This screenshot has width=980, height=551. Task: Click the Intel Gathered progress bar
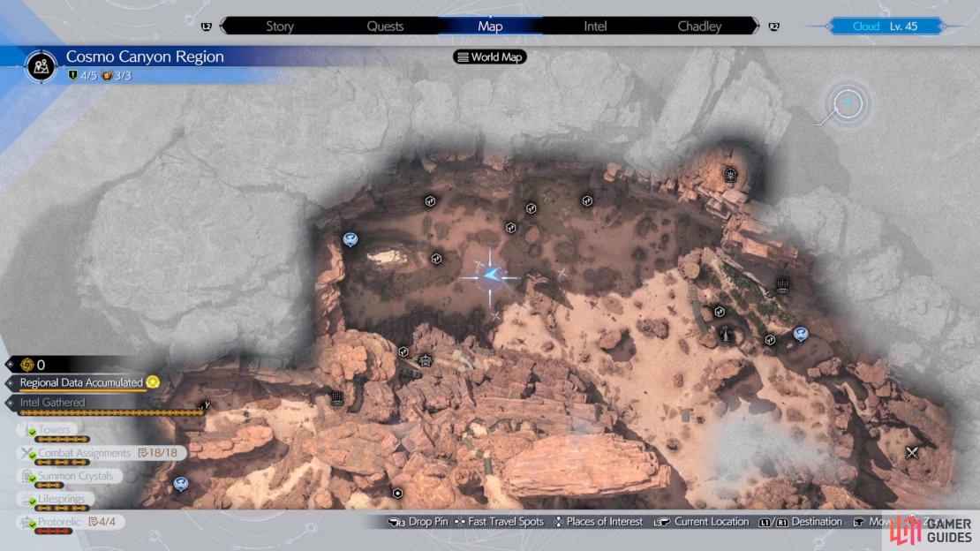[111, 412]
